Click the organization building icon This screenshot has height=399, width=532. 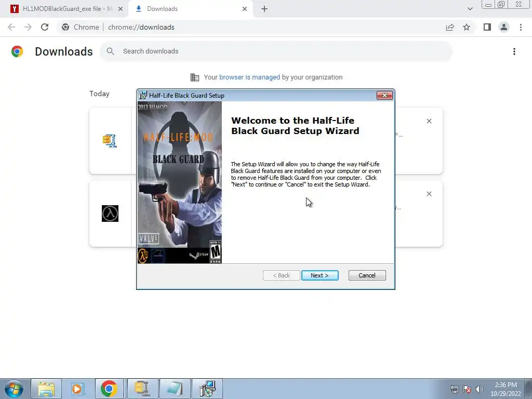pos(195,77)
